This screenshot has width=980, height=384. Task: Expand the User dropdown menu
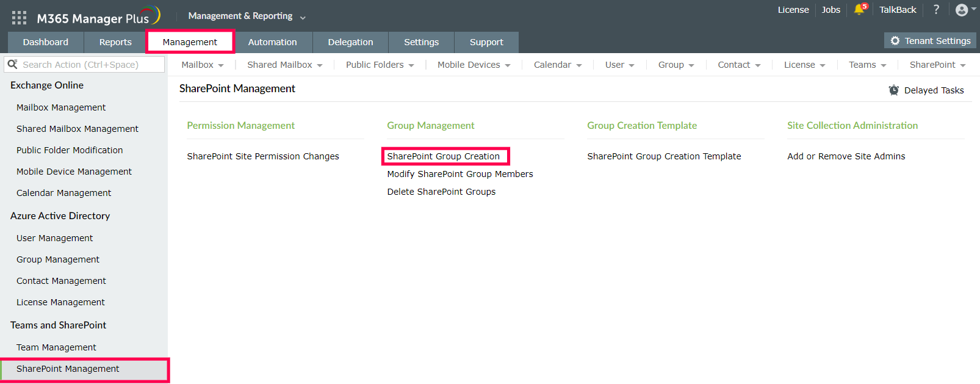tap(620, 65)
